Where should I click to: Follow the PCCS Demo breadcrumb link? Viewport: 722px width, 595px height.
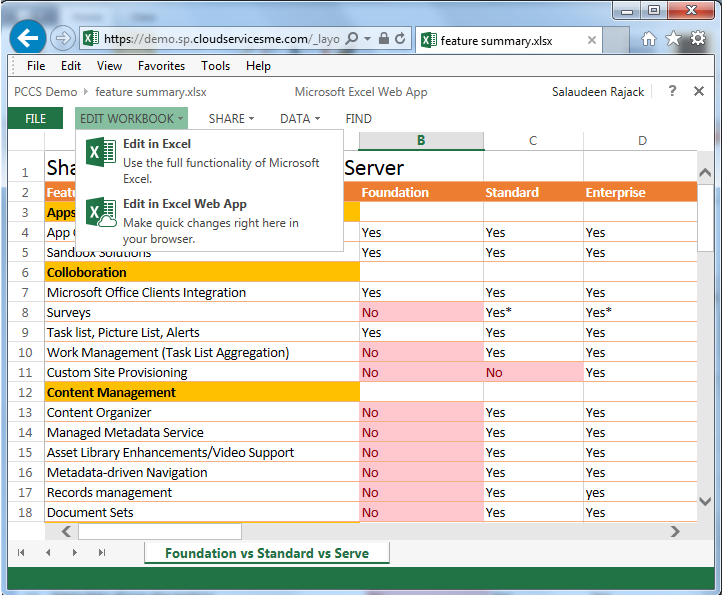(46, 92)
